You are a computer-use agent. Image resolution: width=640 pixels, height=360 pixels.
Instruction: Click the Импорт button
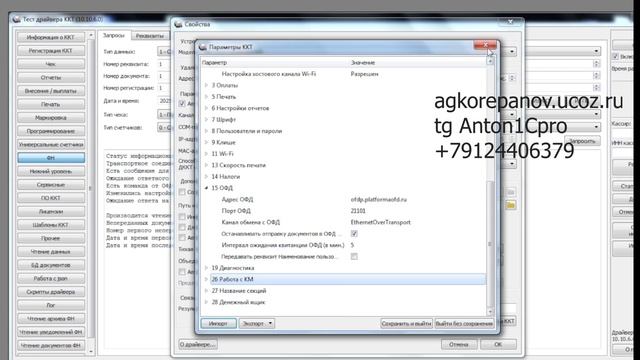pyautogui.click(x=218, y=323)
